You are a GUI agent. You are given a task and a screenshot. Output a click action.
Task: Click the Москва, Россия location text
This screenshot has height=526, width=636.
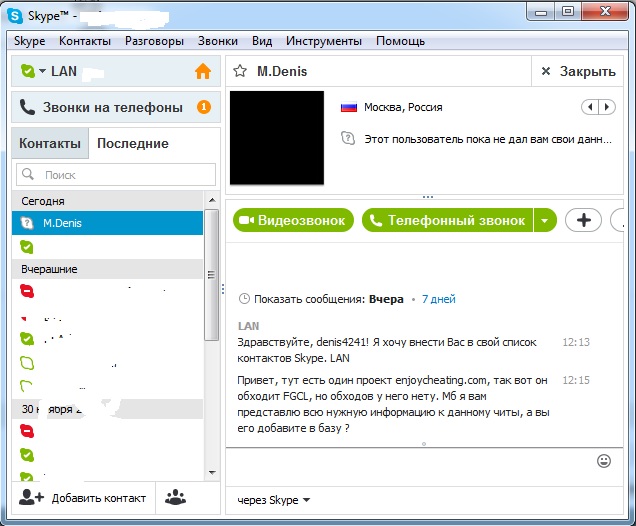click(403, 107)
